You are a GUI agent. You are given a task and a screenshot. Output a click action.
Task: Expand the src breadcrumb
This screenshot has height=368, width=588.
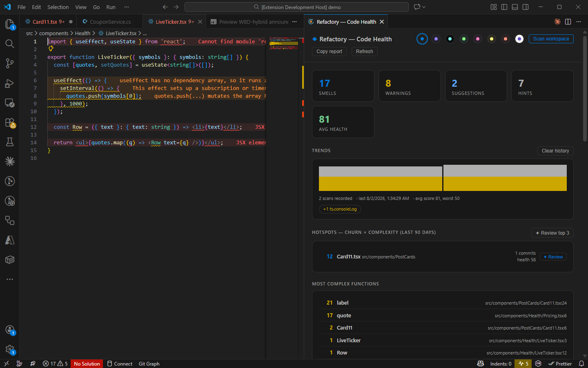click(x=29, y=33)
